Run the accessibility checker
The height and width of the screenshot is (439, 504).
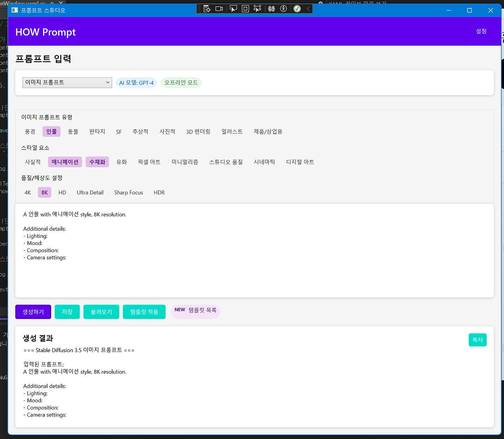click(283, 8)
